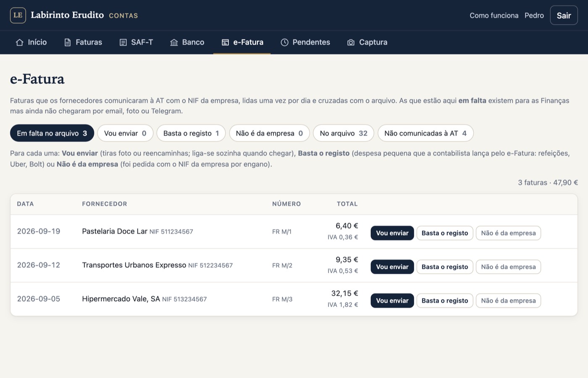The image size is (588, 378).
Task: Click 'Vou enviar' for Transportes Urbanos Expresso
Action: point(392,267)
